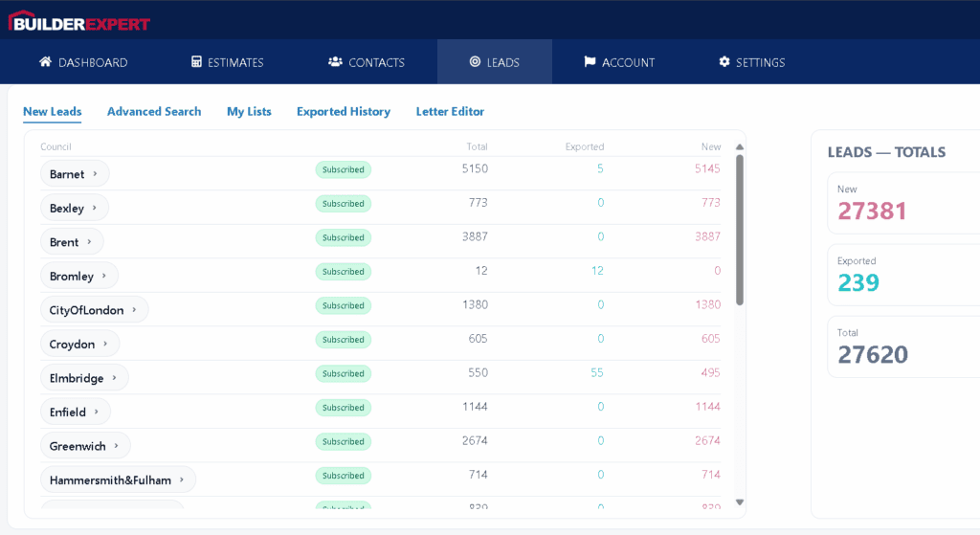980x535 pixels.
Task: Open the Exported History tab
Action: tap(344, 111)
